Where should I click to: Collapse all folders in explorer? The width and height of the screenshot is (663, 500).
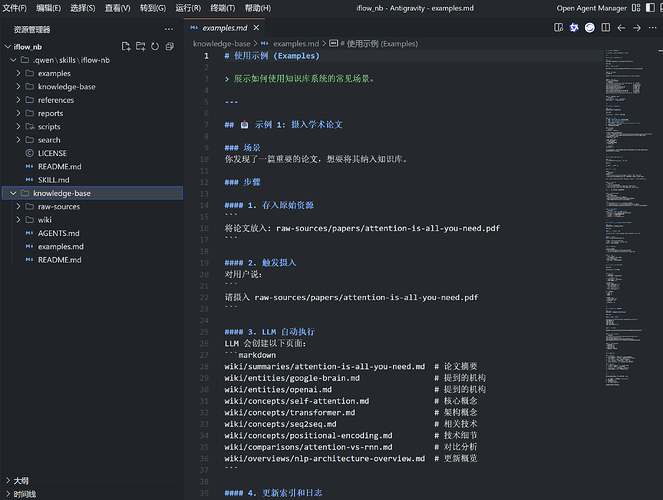point(170,46)
